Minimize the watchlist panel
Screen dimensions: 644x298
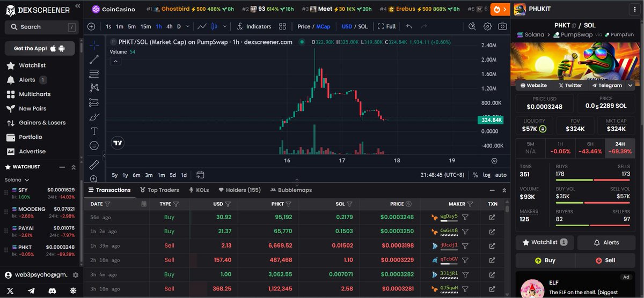pos(62,167)
